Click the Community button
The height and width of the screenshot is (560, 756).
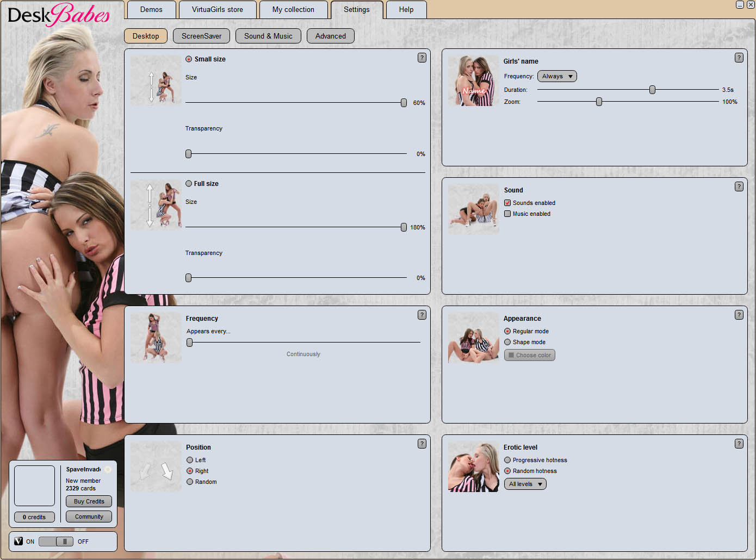click(89, 517)
